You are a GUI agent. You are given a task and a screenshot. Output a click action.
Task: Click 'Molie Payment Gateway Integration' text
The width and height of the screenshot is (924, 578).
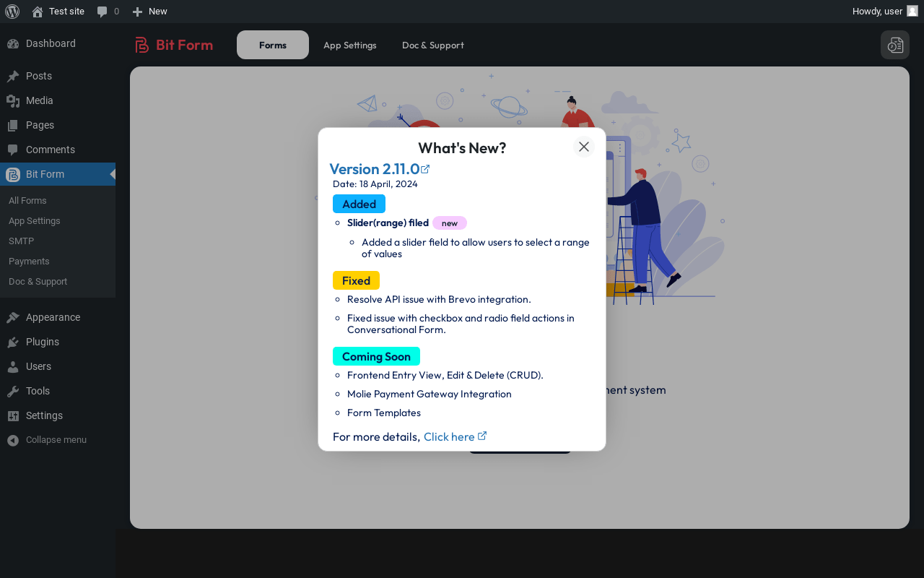(x=430, y=394)
